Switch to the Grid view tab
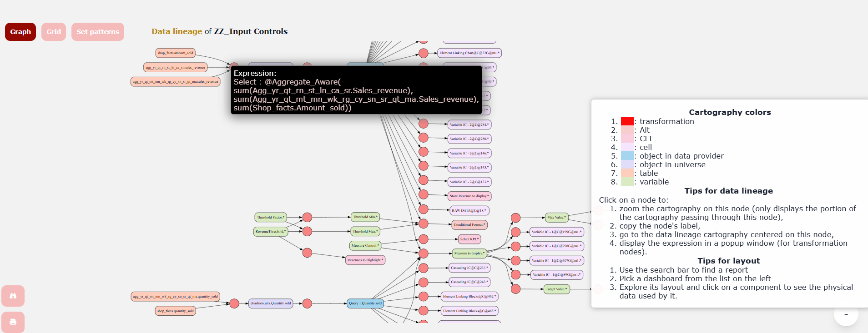 [x=54, y=32]
